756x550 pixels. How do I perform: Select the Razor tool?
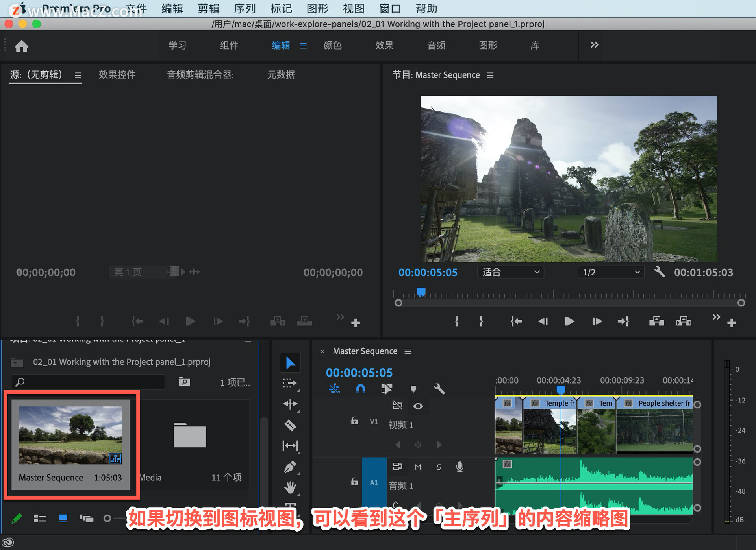(x=290, y=425)
